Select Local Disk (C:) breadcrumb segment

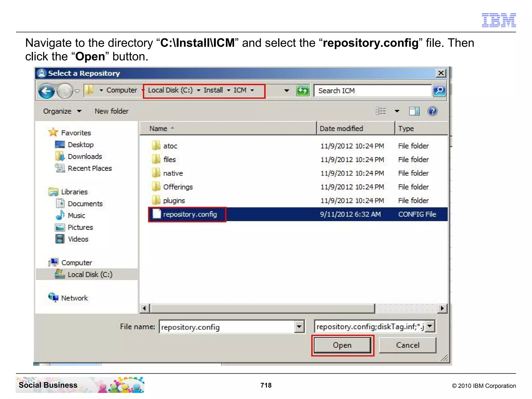click(170, 90)
